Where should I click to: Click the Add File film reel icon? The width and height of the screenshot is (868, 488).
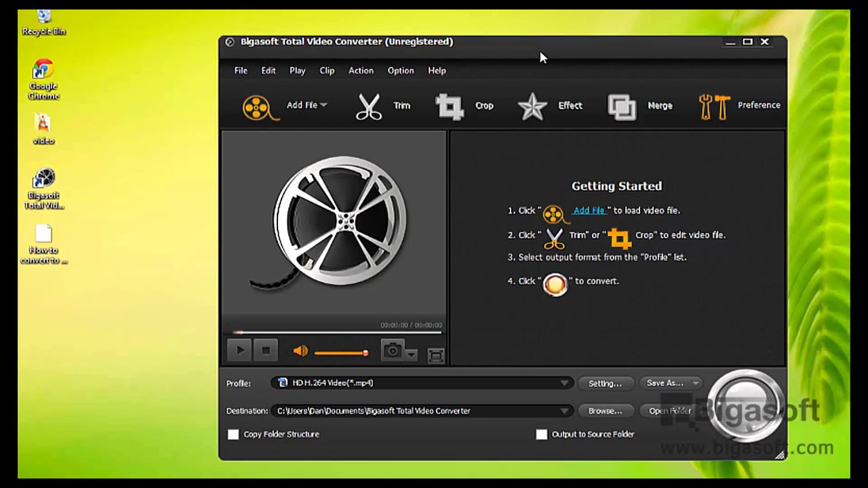point(260,107)
